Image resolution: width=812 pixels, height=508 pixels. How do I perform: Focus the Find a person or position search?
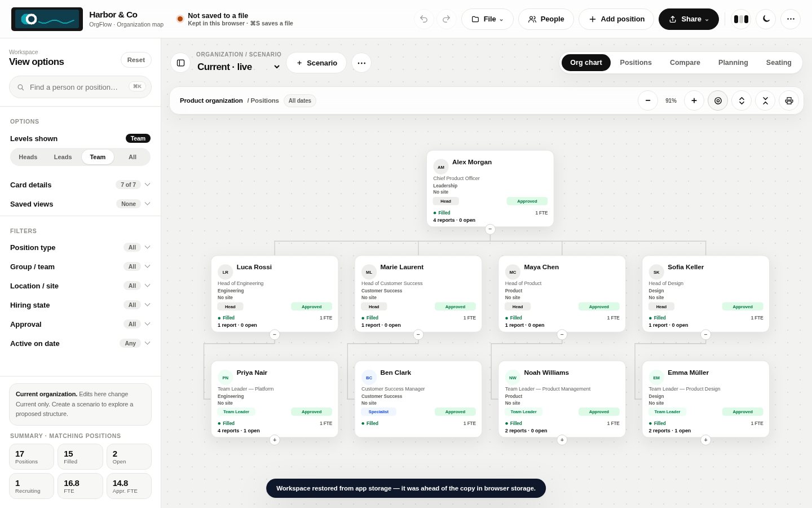point(80,87)
